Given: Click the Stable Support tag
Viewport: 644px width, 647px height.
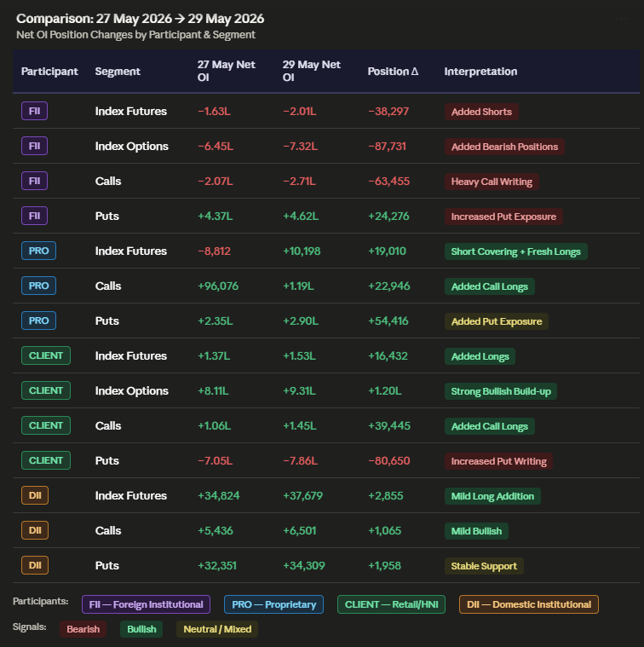Looking at the screenshot, I should click(x=484, y=566).
